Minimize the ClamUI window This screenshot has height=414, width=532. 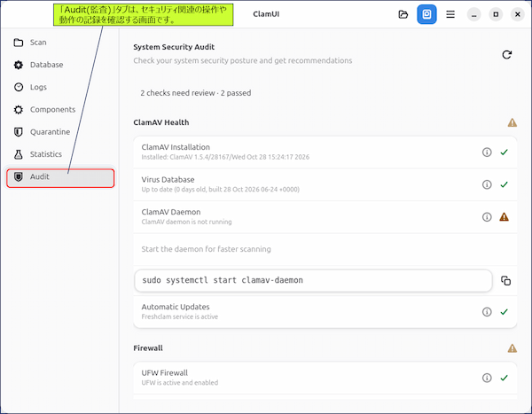point(474,14)
